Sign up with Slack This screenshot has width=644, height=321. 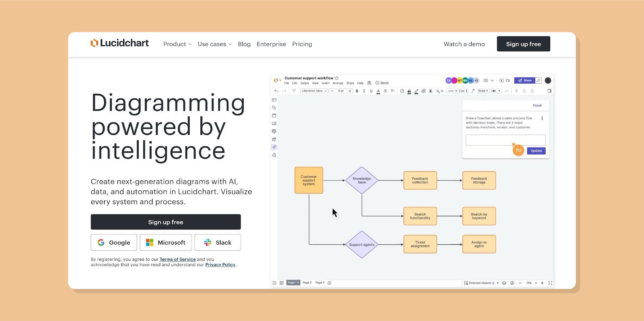(218, 242)
